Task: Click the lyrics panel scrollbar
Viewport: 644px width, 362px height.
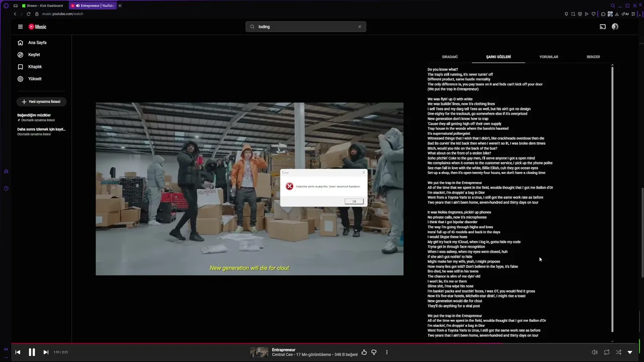Action: pyautogui.click(x=612, y=199)
